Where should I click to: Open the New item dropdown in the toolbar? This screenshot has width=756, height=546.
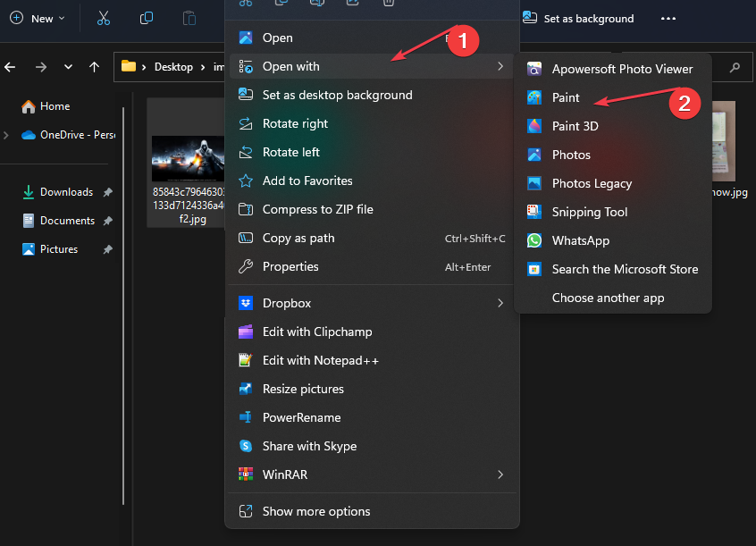38,19
